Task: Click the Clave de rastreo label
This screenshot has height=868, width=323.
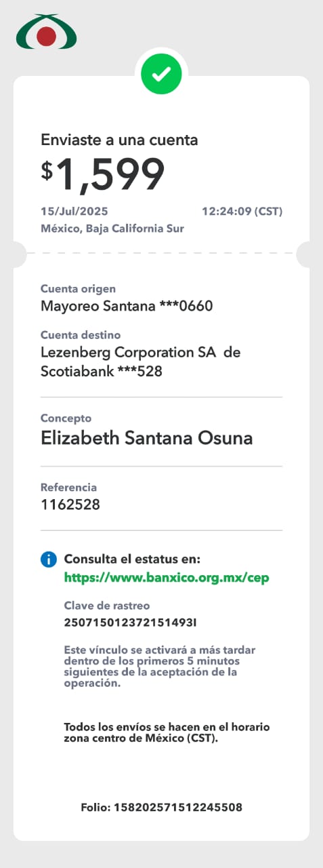Action: click(x=107, y=606)
